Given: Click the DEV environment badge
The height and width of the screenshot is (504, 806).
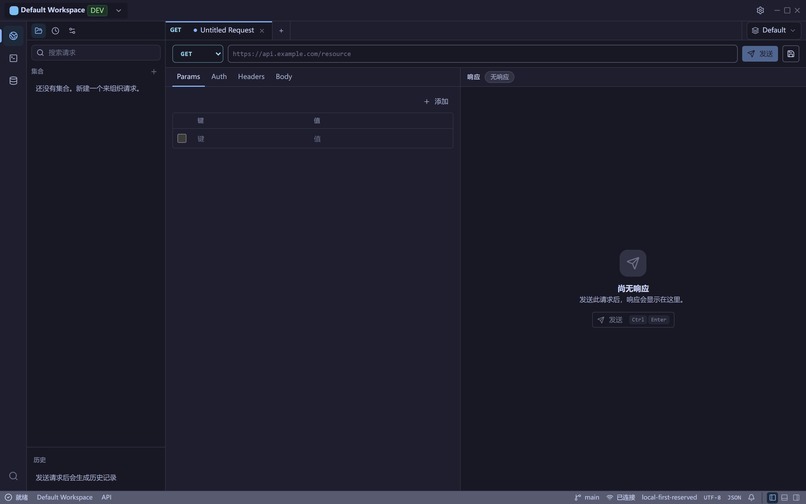Looking at the screenshot, I should point(97,10).
